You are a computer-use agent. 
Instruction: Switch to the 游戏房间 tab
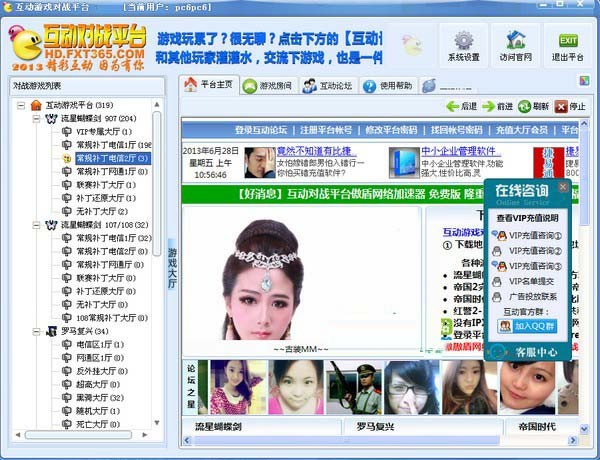tap(268, 86)
